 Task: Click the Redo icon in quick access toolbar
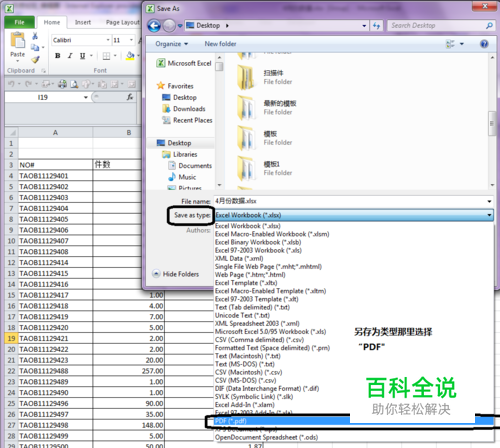tap(28, 84)
